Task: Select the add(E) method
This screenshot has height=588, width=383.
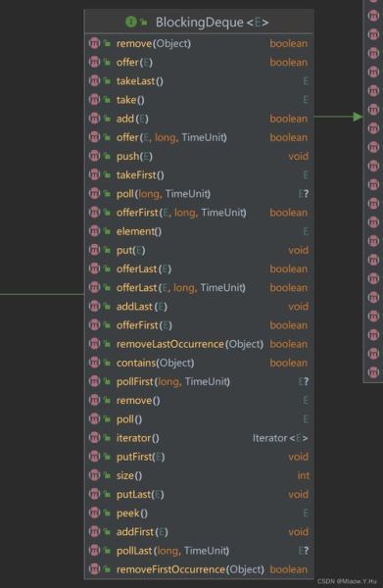Action: click(132, 119)
